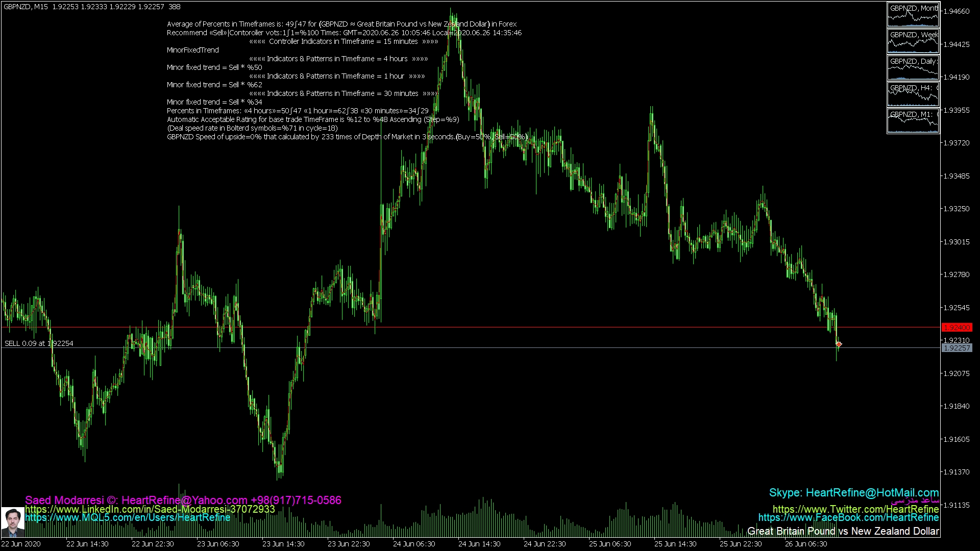Click the 'Average of Percents in Timeframes' line

point(341,24)
